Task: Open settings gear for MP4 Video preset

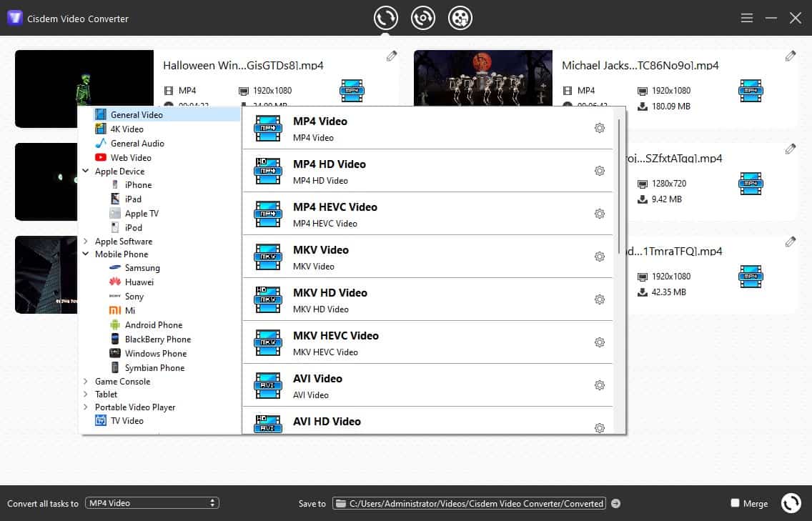Action: click(x=600, y=128)
